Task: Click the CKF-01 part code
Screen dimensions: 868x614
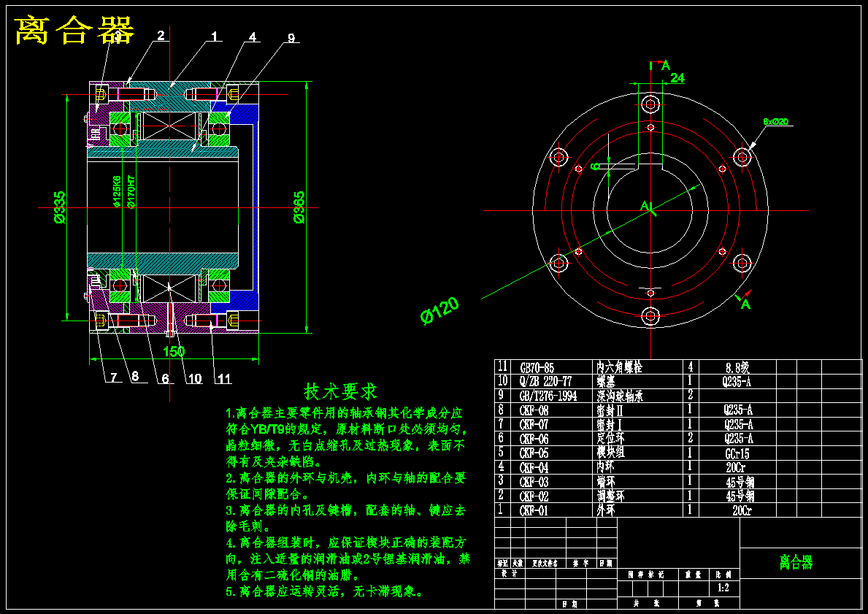Action: click(534, 510)
